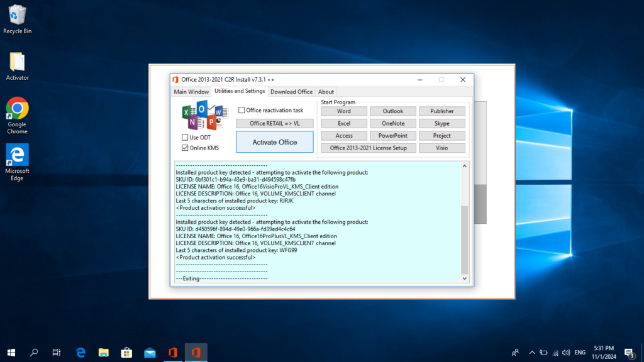Screen dimensions: 644x362
Task: Switch input language via ENG indicator
Action: (580, 353)
